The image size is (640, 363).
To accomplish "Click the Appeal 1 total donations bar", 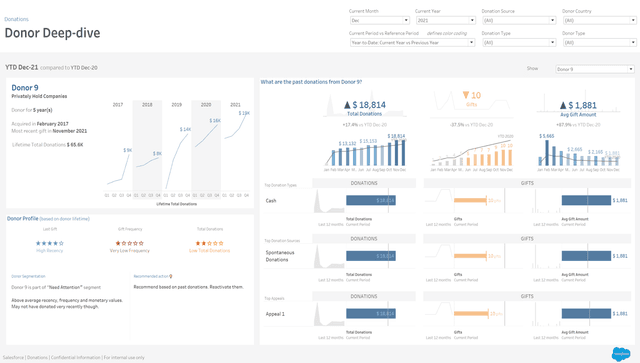I will pyautogui.click(x=371, y=314).
